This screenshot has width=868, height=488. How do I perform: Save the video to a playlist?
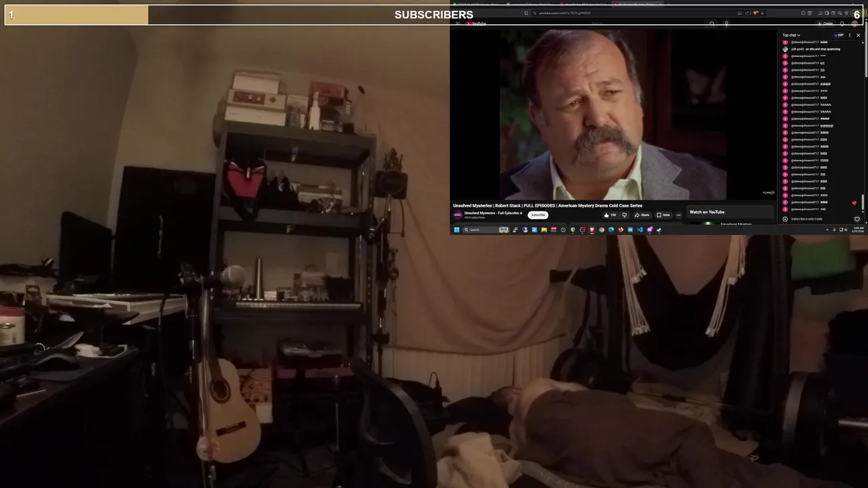[663, 215]
